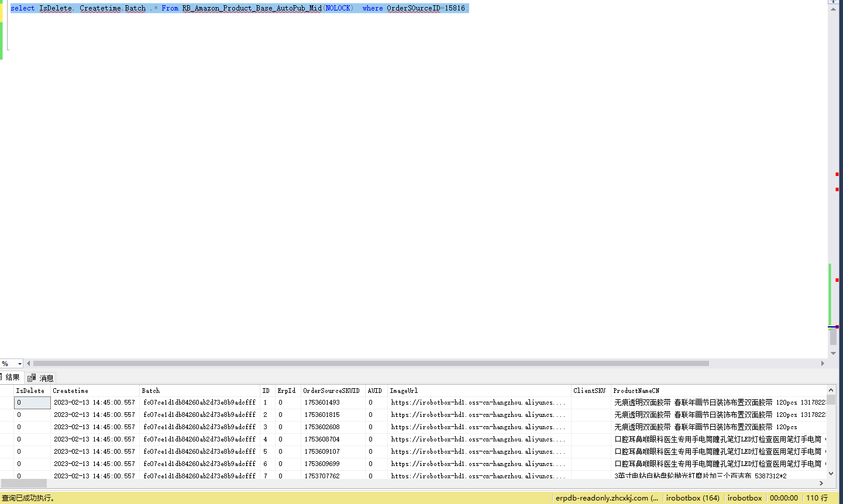Select the ErpId column header
The width and height of the screenshot is (843, 504).
288,391
